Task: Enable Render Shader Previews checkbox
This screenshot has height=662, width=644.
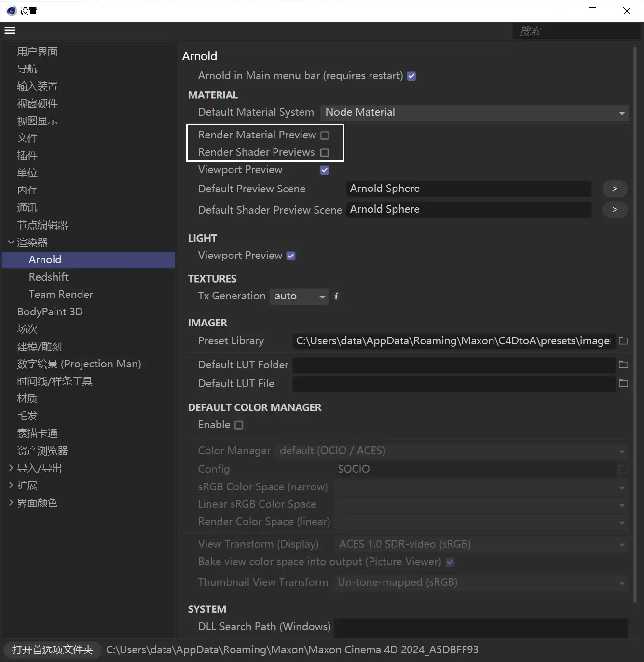Action: pyautogui.click(x=325, y=153)
